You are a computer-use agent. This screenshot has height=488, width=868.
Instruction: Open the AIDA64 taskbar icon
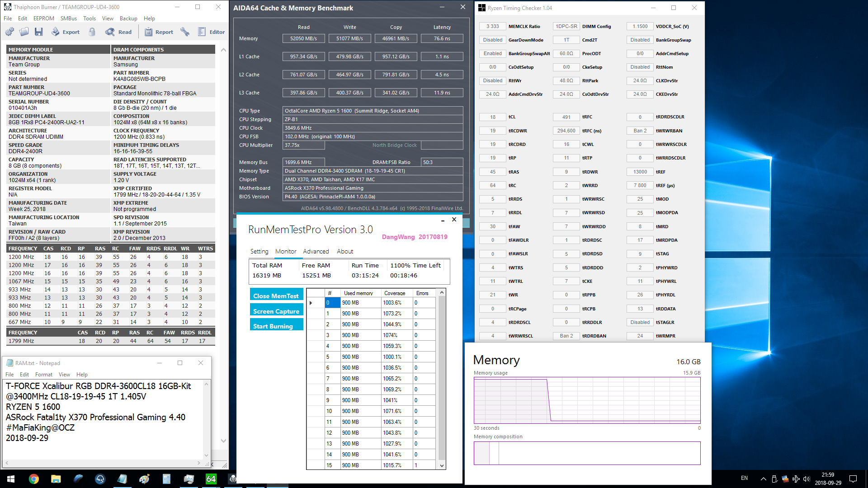point(211,479)
